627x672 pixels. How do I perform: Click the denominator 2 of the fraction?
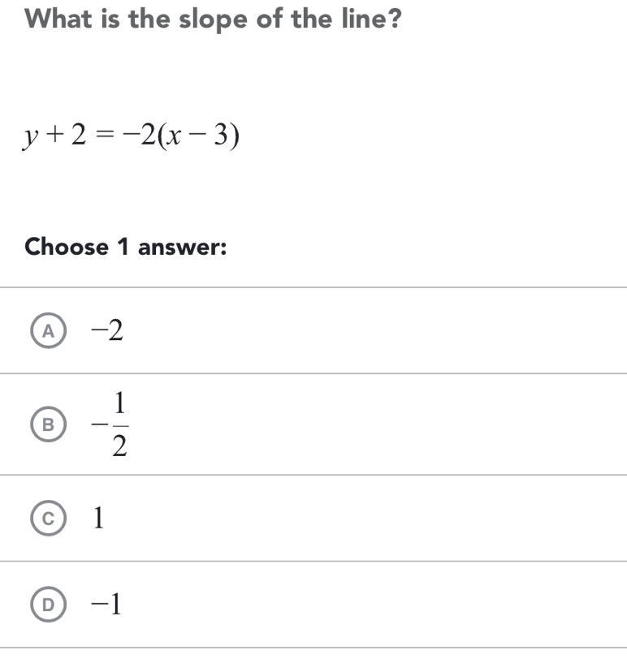tap(119, 445)
